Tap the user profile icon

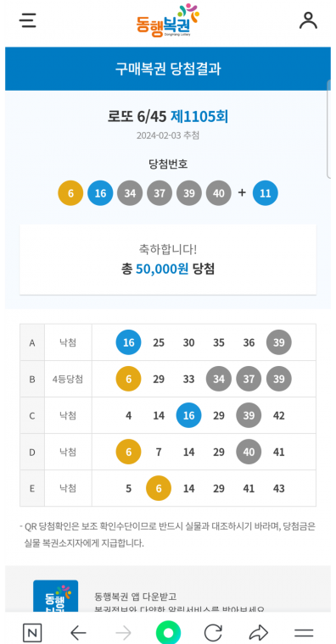[308, 20]
